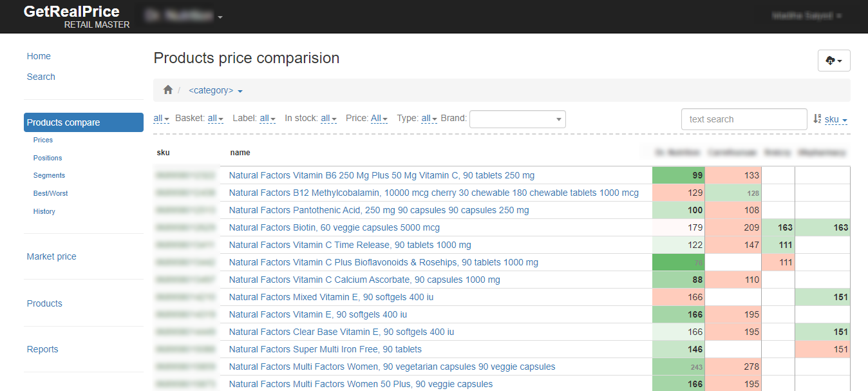Open Natural Factors Super Multi Iron Free link

325,349
